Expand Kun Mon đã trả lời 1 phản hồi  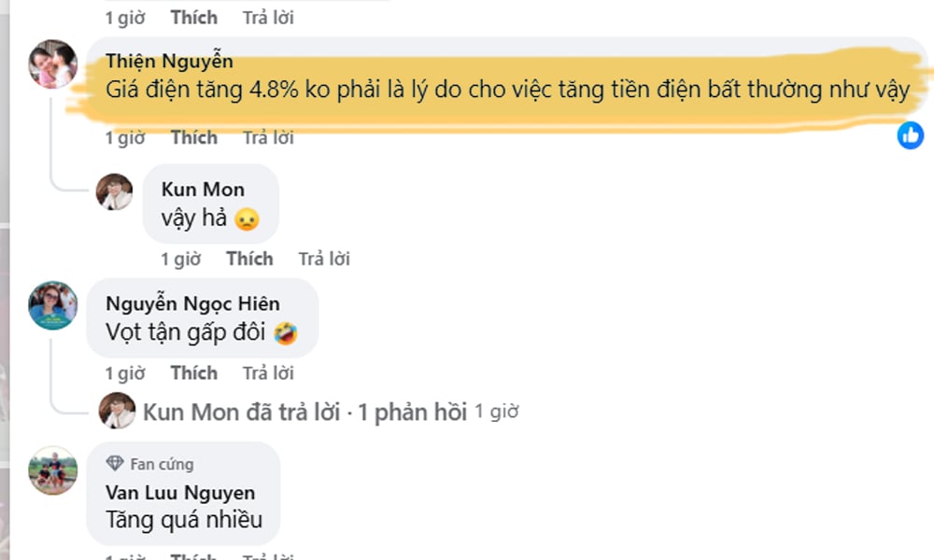click(304, 412)
